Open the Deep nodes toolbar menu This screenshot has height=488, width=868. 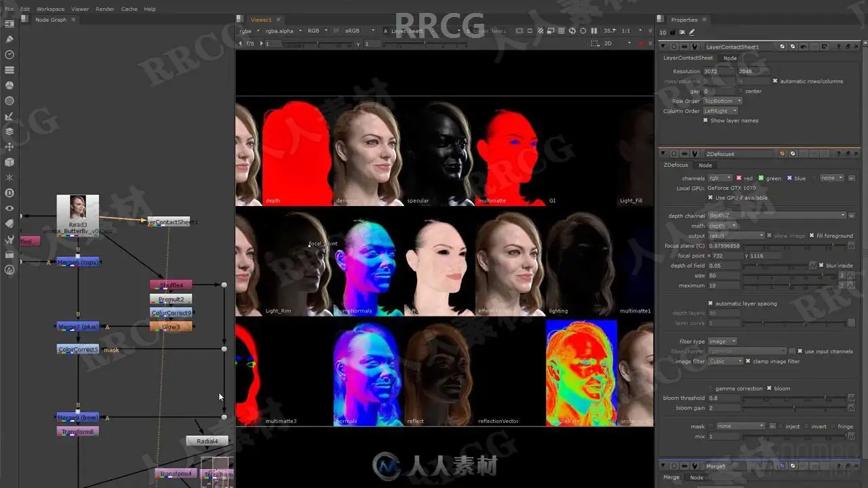(9, 193)
